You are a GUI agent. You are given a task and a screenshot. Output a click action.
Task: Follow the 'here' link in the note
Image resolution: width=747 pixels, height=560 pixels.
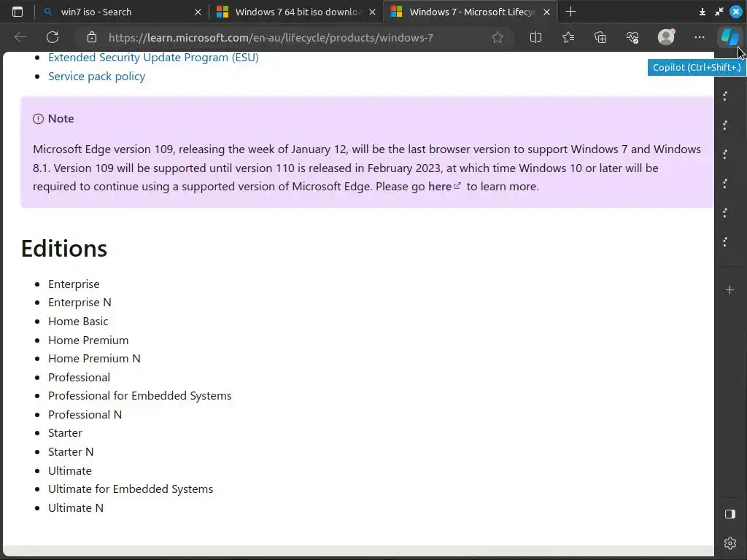(x=444, y=187)
